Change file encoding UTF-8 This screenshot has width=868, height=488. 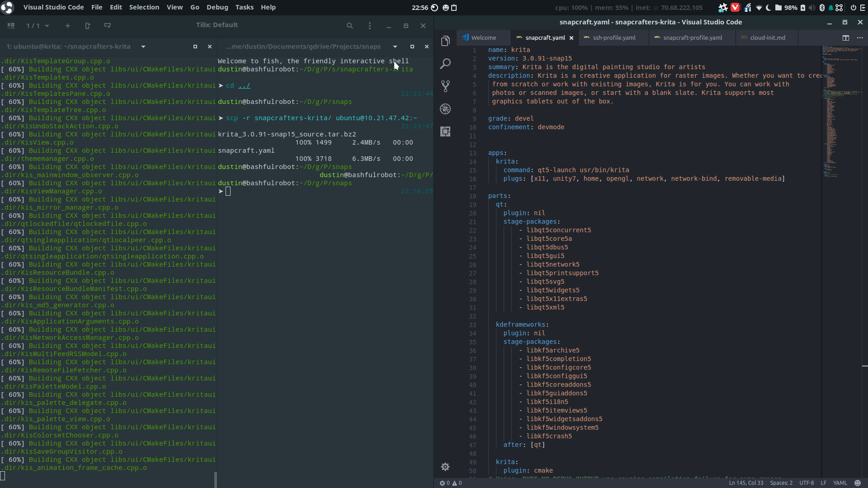(807, 483)
